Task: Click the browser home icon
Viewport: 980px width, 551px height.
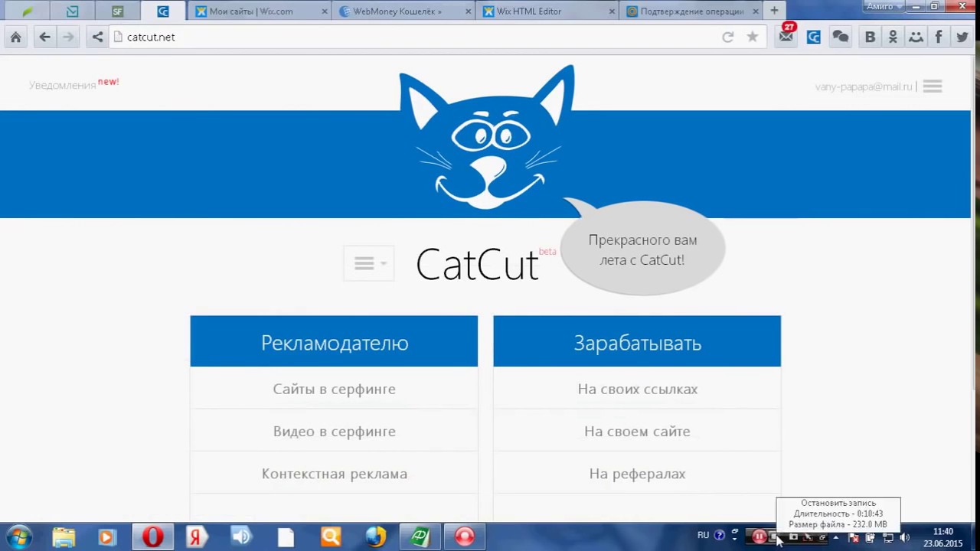Action: [x=15, y=37]
